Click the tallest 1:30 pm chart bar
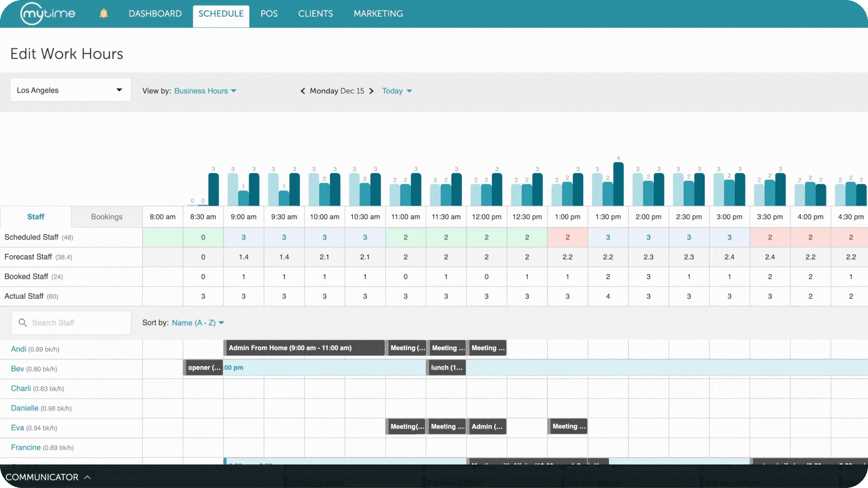The width and height of the screenshot is (868, 488). click(x=618, y=184)
